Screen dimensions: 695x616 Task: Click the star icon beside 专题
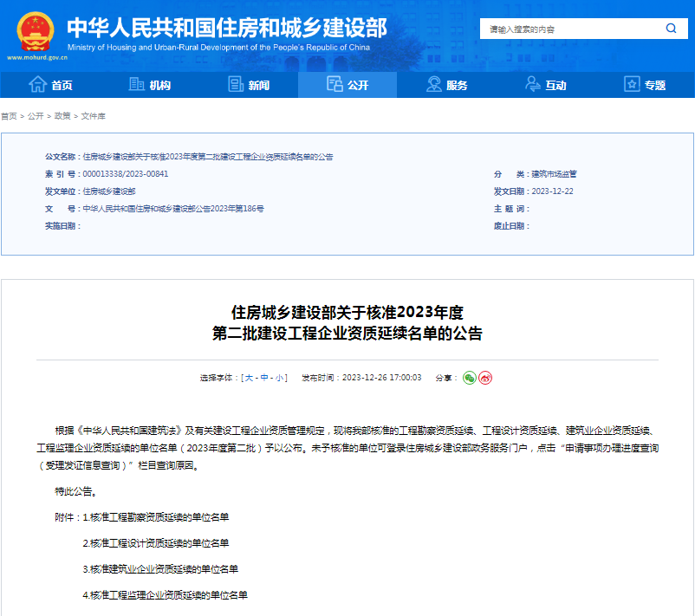(x=630, y=84)
